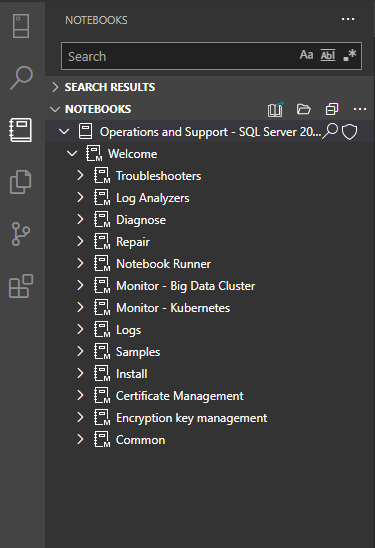The height and width of the screenshot is (548, 375).
Task: Expand the Samples section
Action: point(80,351)
